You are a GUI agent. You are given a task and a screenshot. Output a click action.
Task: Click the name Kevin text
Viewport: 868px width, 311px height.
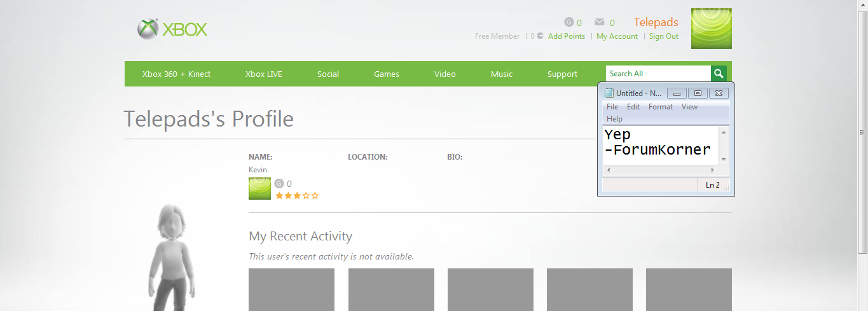click(x=258, y=170)
